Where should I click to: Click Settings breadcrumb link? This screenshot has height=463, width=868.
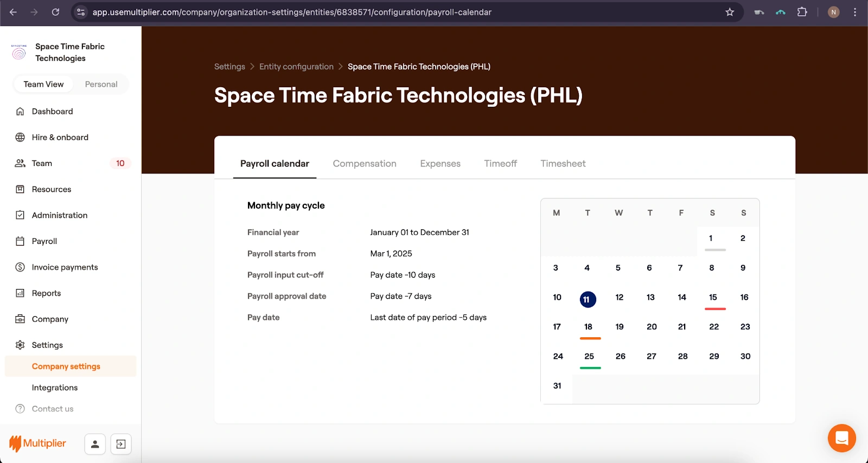pyautogui.click(x=229, y=67)
